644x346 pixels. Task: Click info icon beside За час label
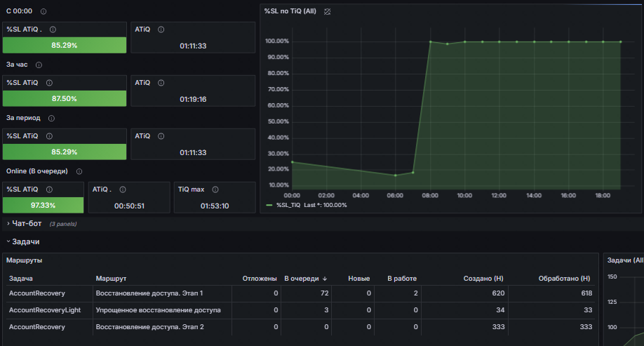[39, 65]
